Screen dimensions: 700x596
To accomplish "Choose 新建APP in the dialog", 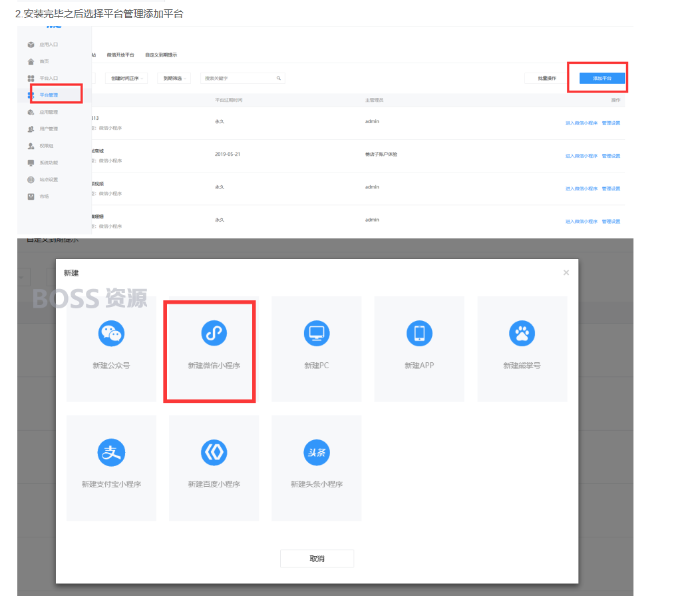I will tap(419, 349).
